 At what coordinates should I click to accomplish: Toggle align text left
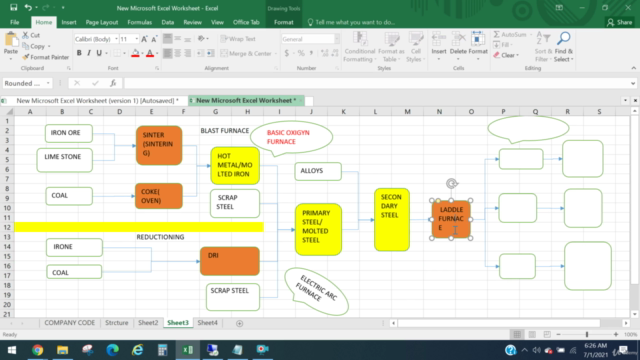click(167, 53)
